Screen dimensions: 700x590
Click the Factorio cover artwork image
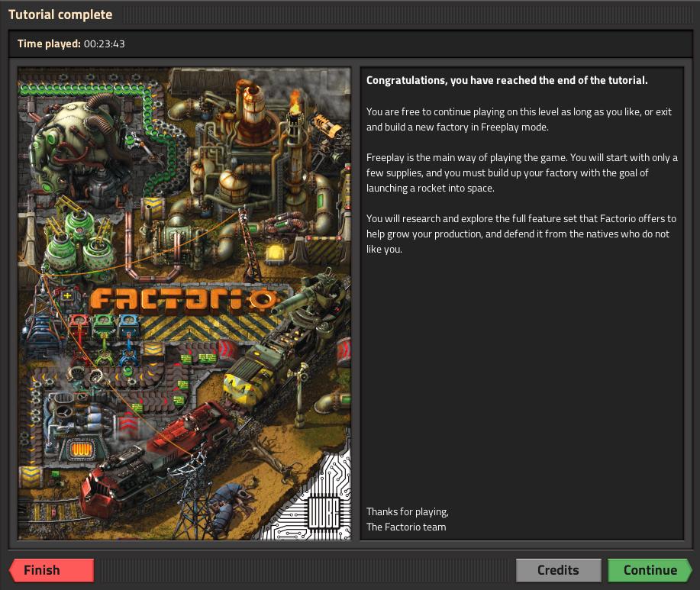tap(185, 304)
